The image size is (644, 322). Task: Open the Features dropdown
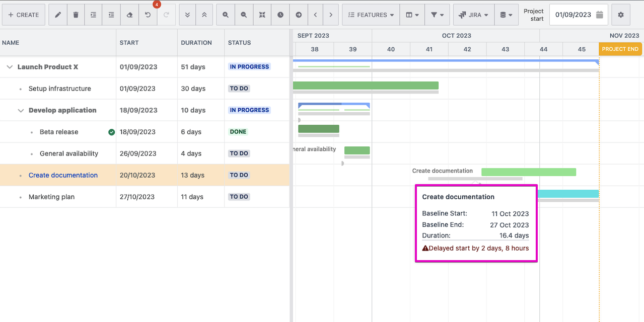point(371,15)
